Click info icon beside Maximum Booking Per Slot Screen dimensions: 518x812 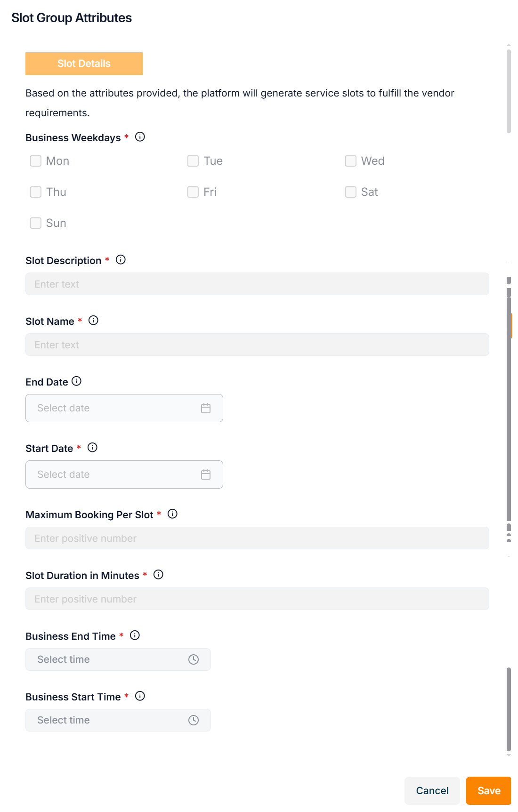pos(172,514)
